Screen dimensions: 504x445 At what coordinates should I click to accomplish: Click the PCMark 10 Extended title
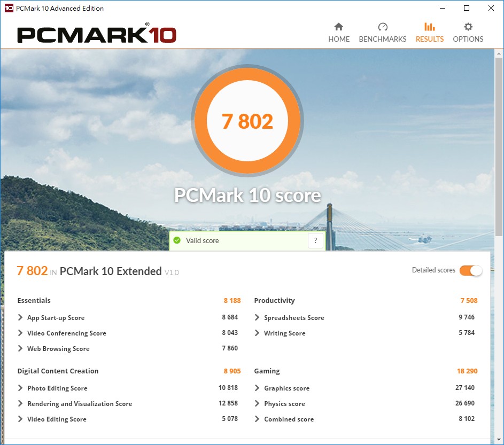click(x=111, y=271)
